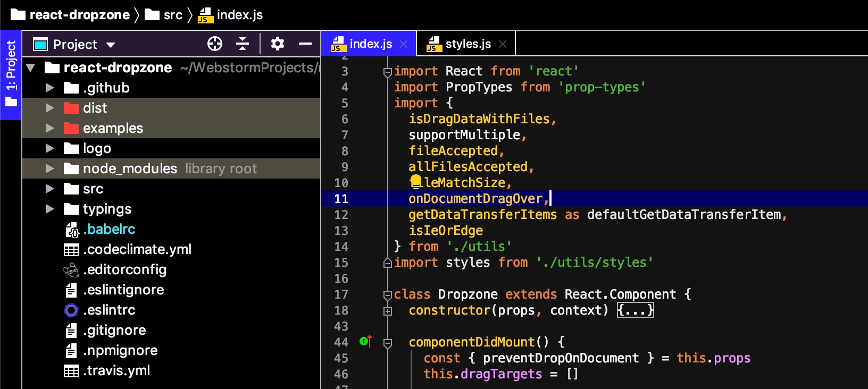Expand the typings folder

coord(50,209)
